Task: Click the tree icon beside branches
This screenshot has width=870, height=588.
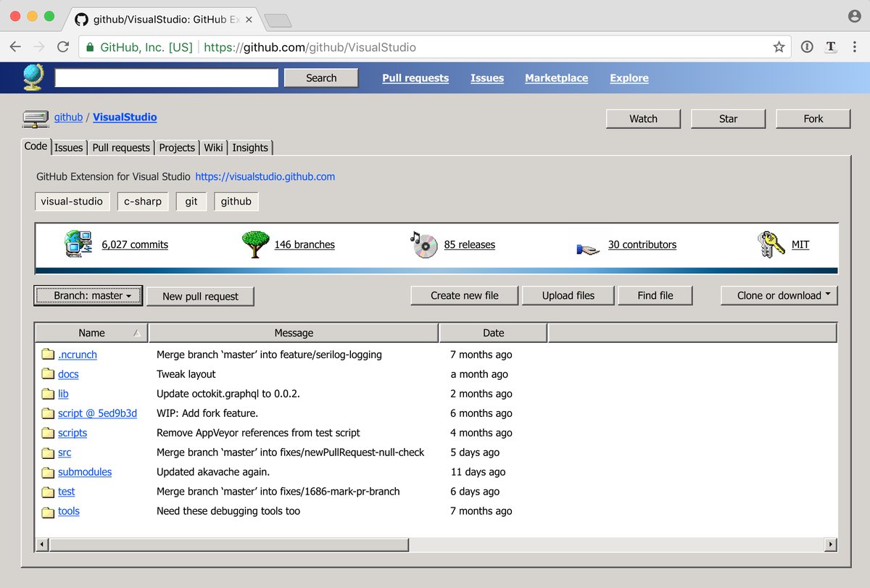Action: coord(255,244)
